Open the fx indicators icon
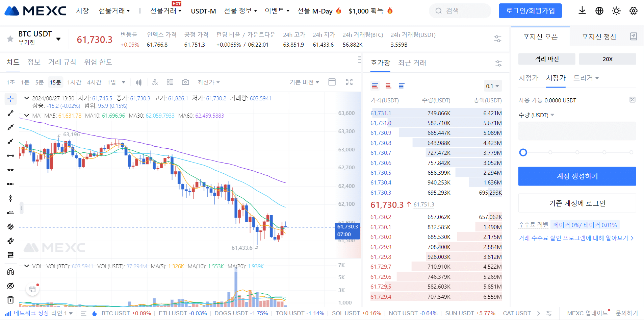Viewport: 644px width, 320px height. point(155,82)
